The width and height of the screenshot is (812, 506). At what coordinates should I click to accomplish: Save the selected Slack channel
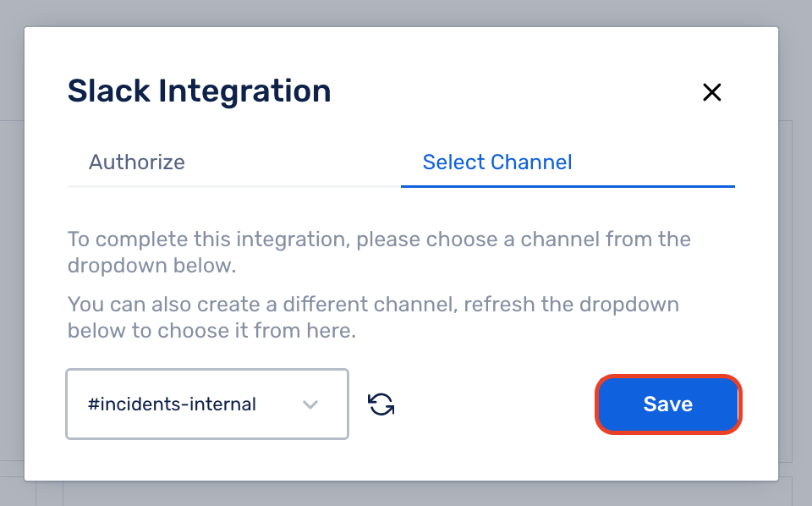click(668, 404)
